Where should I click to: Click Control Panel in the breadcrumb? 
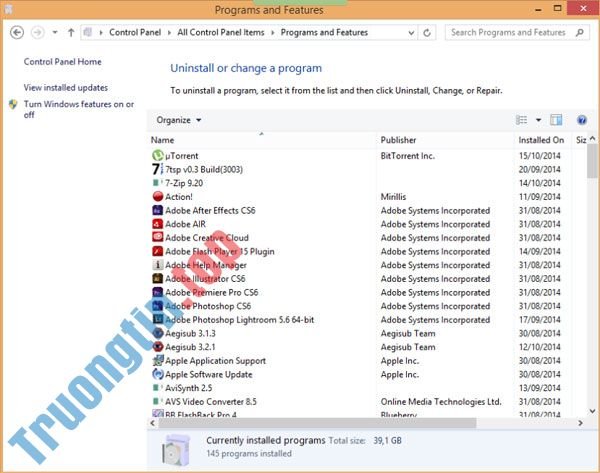click(x=135, y=33)
